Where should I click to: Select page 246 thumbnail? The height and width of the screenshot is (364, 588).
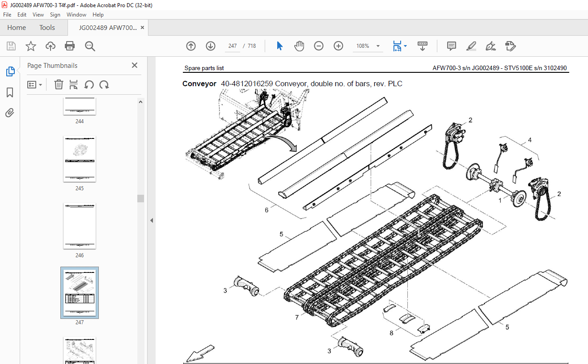80,226
